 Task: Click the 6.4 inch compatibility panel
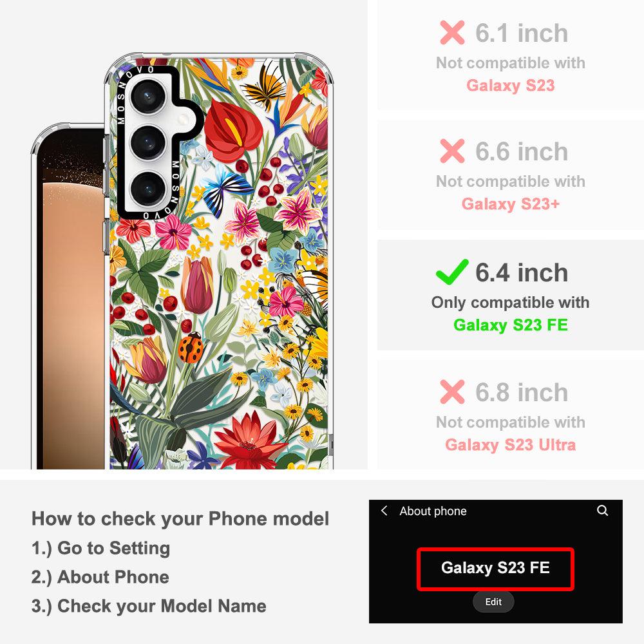tap(511, 295)
